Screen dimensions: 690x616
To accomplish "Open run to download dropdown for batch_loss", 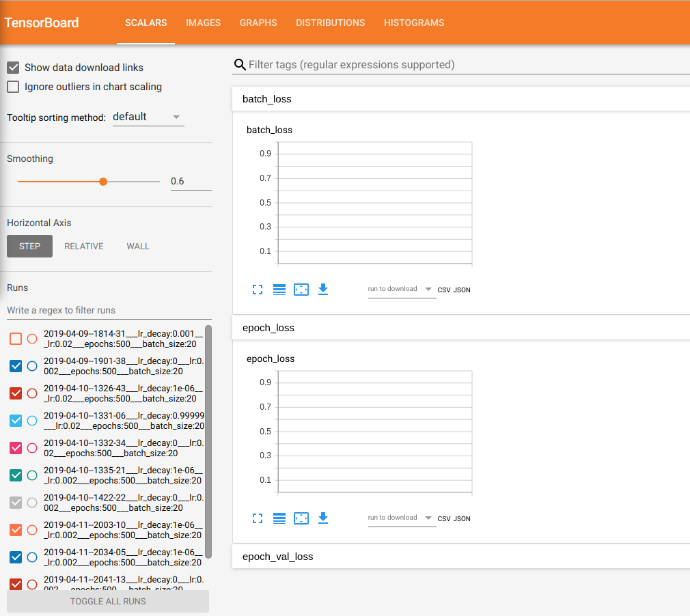I will 402,289.
